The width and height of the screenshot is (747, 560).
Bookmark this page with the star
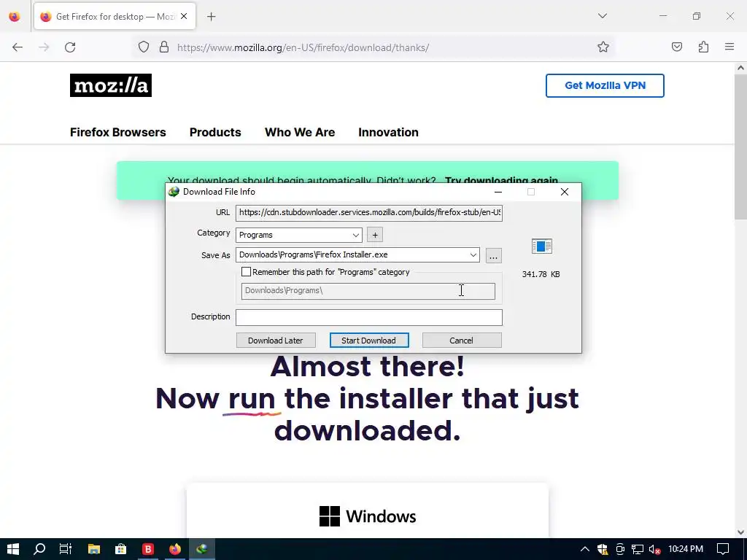(603, 47)
